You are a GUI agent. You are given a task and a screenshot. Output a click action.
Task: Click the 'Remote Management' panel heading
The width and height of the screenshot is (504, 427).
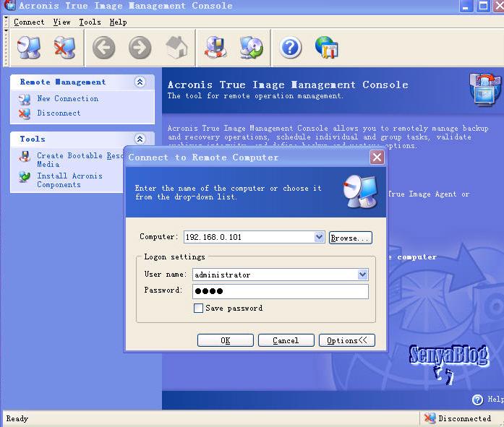pos(63,82)
